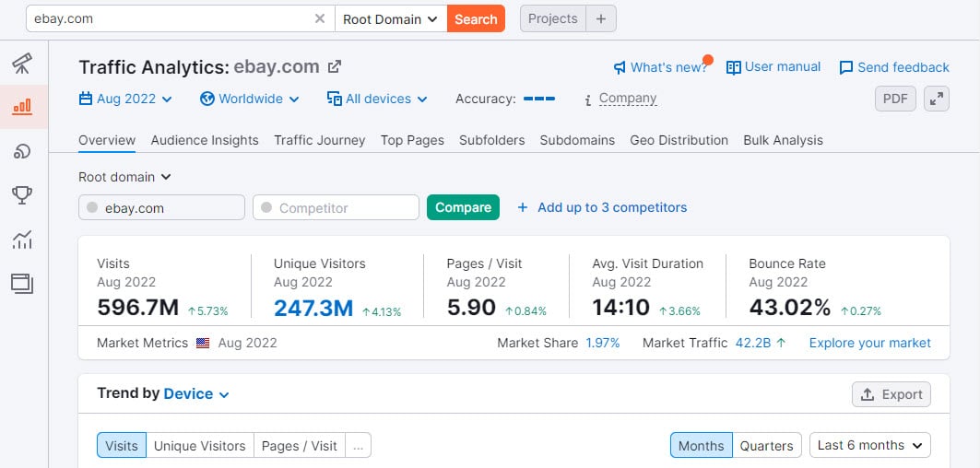Select Unique Visitors trend metric
This screenshot has width=980, height=468.
199,446
